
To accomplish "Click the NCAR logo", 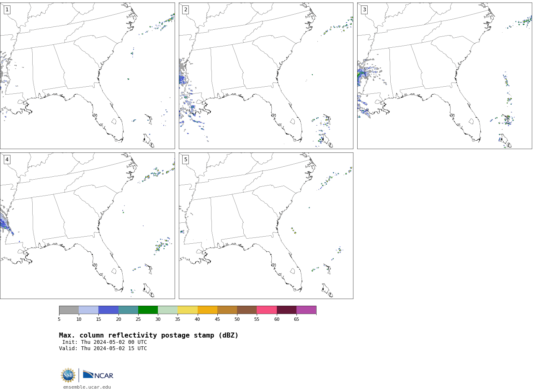I will pos(98,375).
